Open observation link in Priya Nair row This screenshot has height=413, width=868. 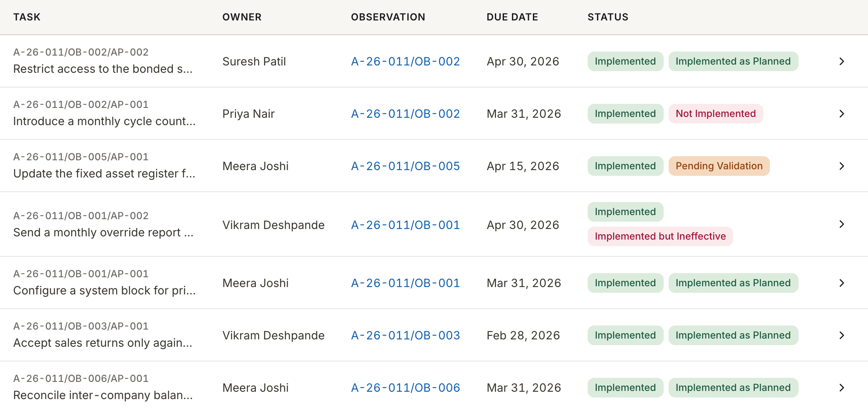click(405, 114)
